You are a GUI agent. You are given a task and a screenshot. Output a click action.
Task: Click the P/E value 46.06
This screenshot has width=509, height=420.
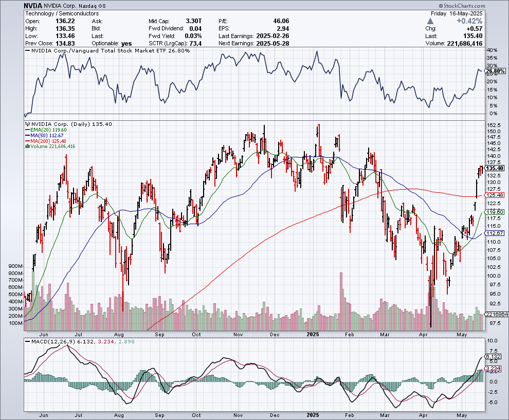281,21
